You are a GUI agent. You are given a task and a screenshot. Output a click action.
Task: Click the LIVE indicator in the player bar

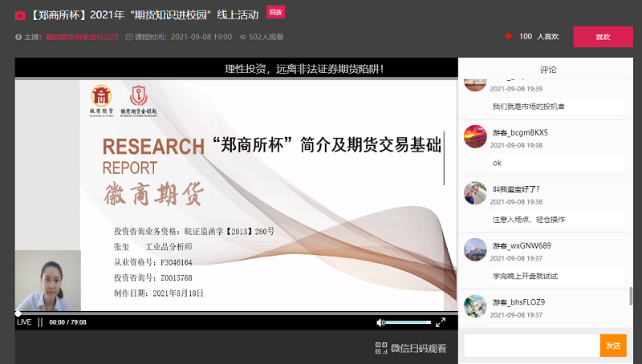[24, 322]
